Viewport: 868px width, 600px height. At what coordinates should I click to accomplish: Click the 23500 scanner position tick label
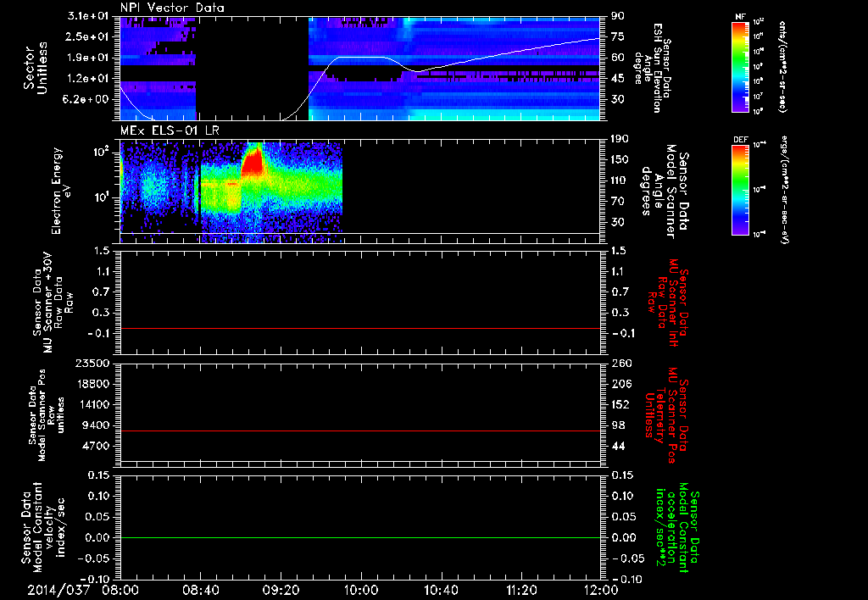[93, 364]
